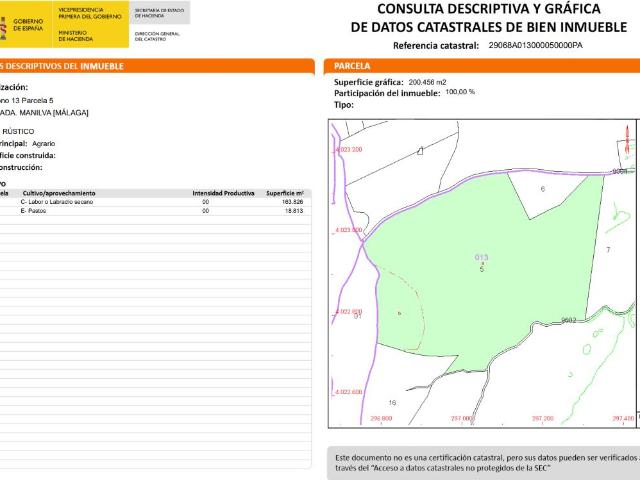Viewport: 640px width, 480px height.
Task: Select neighboring parcel 6 on the map
Action: click(x=543, y=189)
